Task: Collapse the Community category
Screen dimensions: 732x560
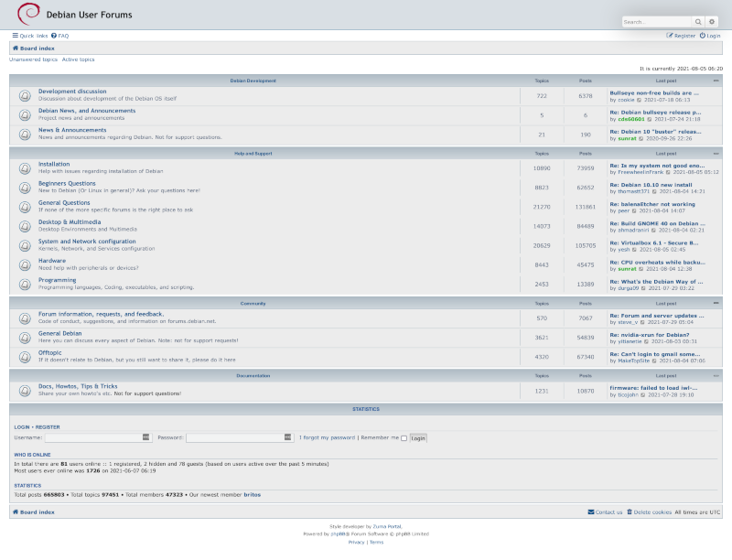Action: tap(716, 303)
